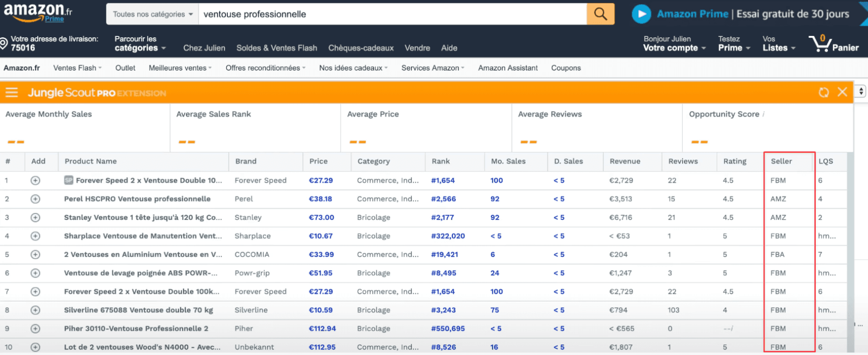Open the Jungle Scout hamburger menu
Viewport: 868px width, 355px height.
coord(12,93)
